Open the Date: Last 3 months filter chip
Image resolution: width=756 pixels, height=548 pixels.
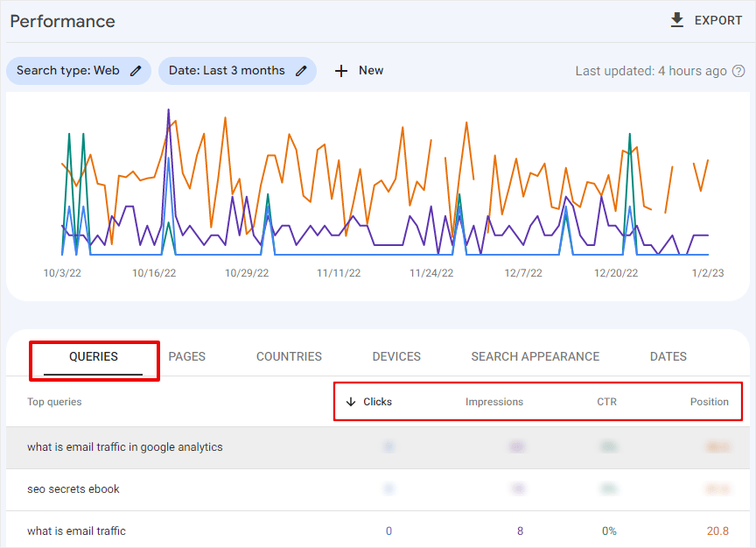coord(234,71)
